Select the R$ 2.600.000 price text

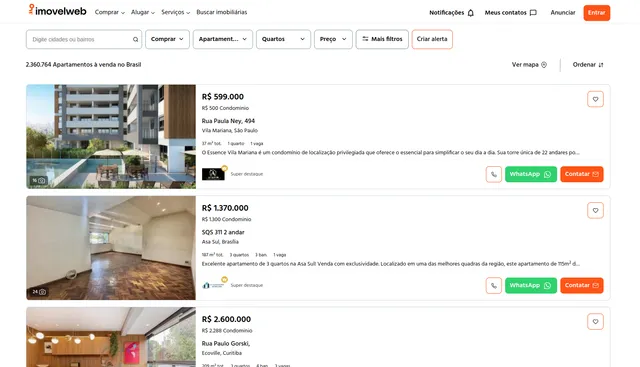(226, 319)
